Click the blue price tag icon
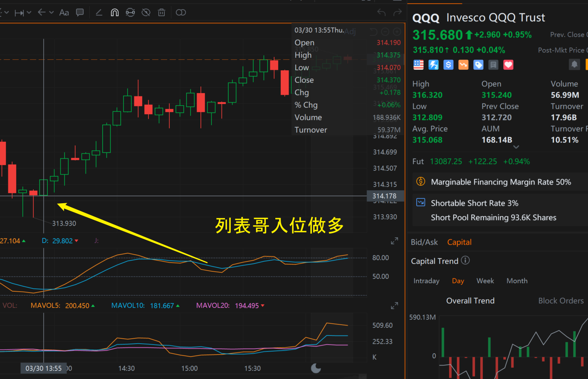Image resolution: width=588 pixels, height=379 pixels. (478, 65)
